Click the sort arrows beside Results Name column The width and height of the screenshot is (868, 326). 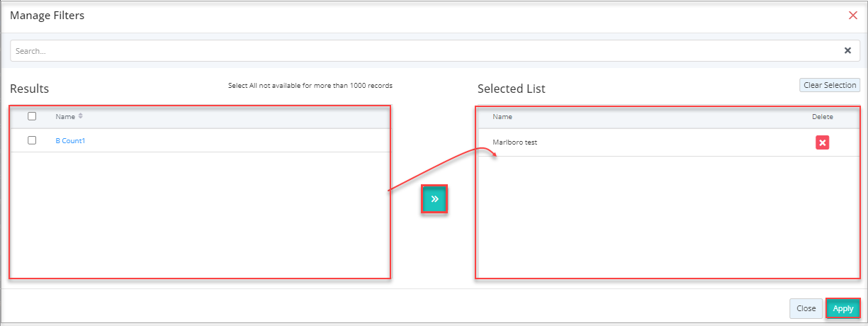point(80,116)
